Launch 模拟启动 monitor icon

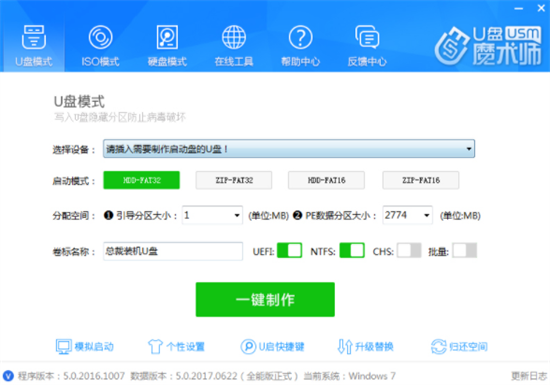(63, 346)
